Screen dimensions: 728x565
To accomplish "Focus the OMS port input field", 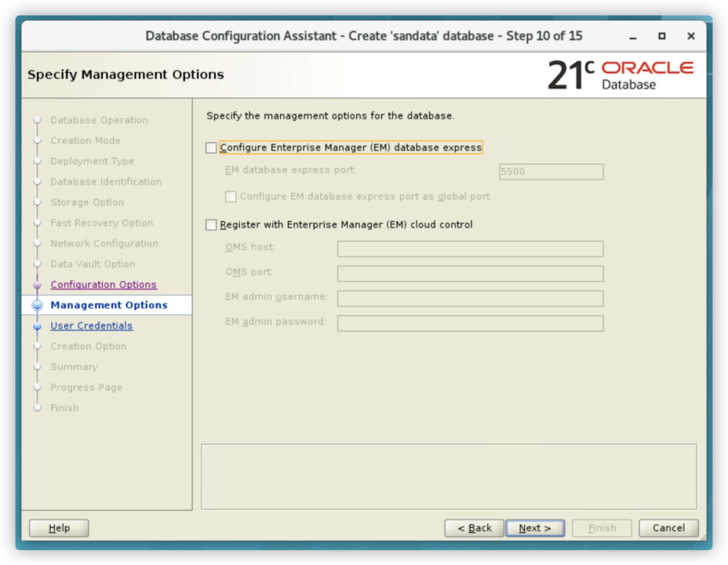I will (x=471, y=274).
